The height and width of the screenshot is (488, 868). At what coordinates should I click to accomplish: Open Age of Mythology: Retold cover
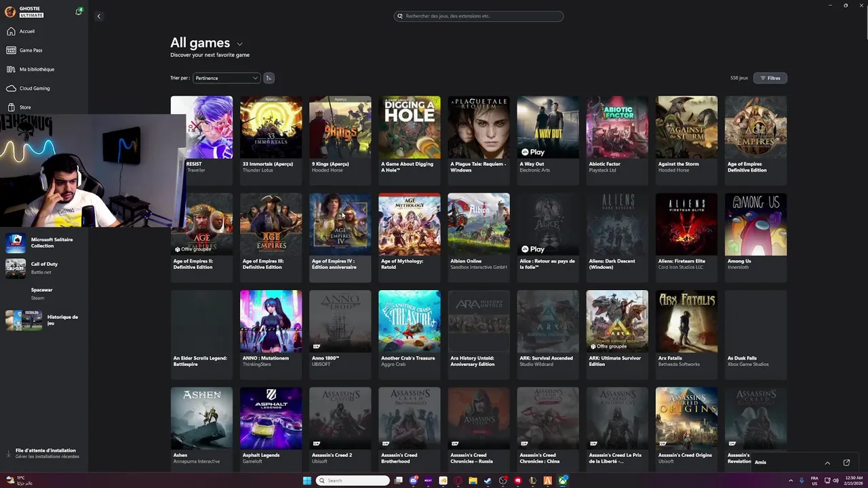(x=410, y=224)
